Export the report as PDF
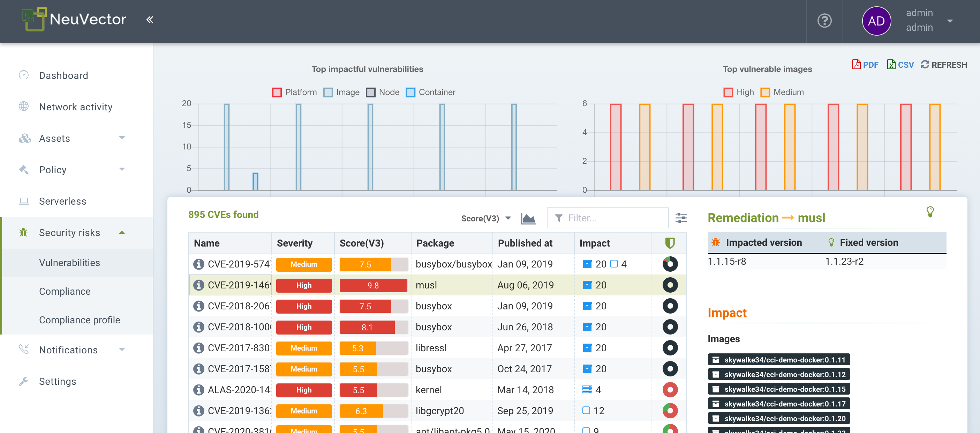The height and width of the screenshot is (433, 980). 865,65
